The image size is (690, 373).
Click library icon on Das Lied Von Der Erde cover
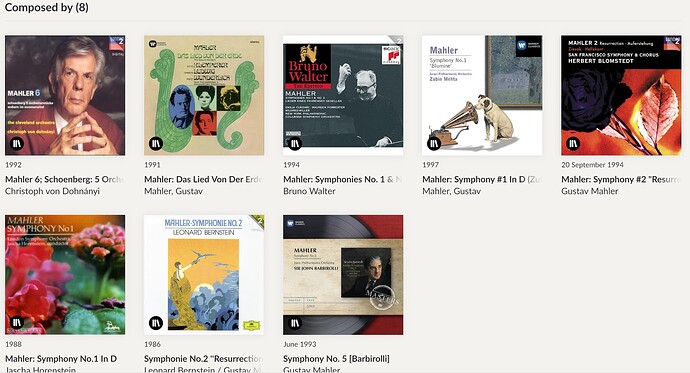click(156, 143)
